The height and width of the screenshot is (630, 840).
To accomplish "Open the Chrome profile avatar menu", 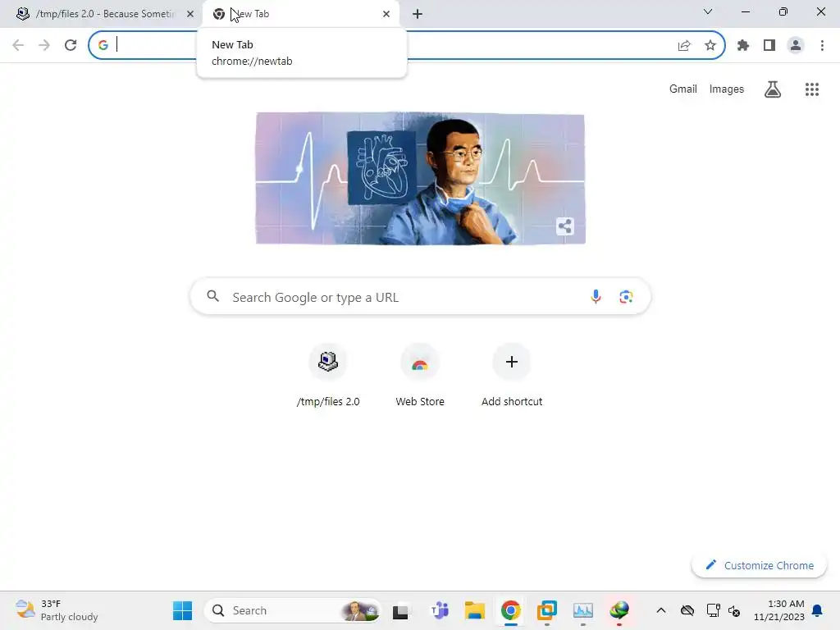I will click(x=796, y=46).
